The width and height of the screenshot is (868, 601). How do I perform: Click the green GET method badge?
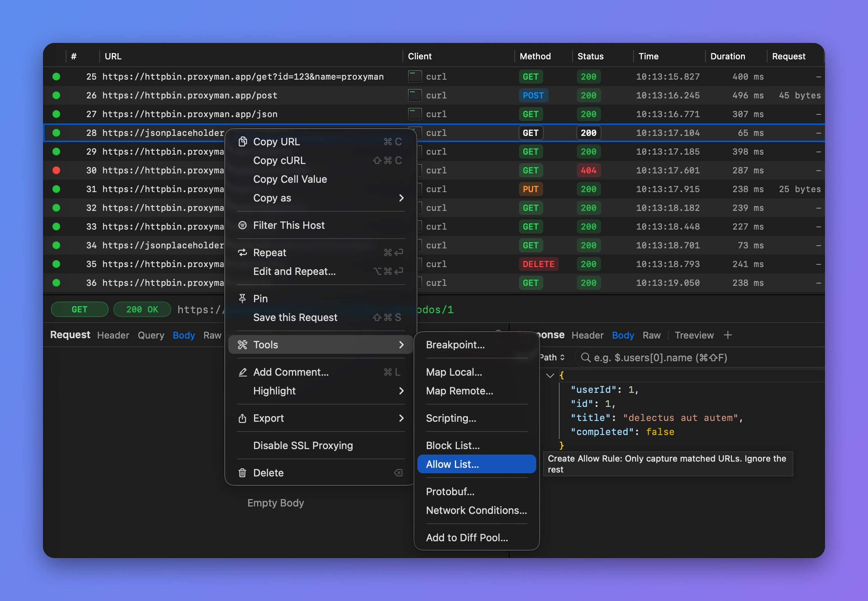click(x=79, y=309)
